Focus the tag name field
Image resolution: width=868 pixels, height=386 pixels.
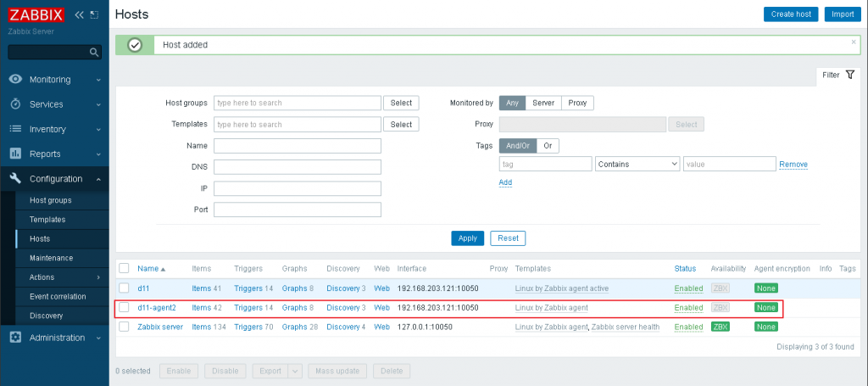546,164
